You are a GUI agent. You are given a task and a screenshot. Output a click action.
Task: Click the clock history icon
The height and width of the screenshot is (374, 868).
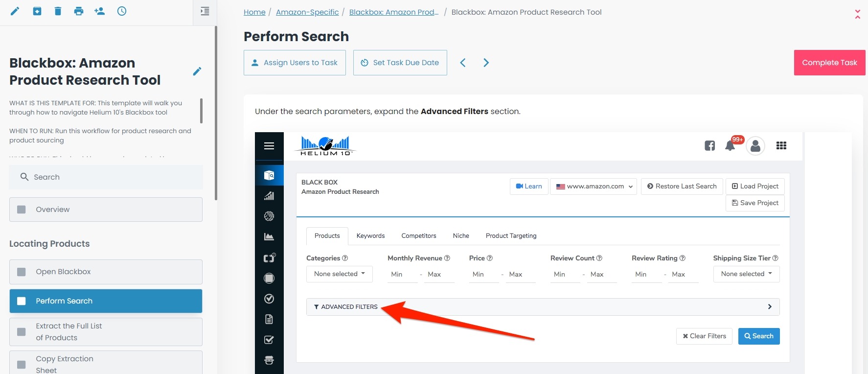pyautogui.click(x=122, y=11)
